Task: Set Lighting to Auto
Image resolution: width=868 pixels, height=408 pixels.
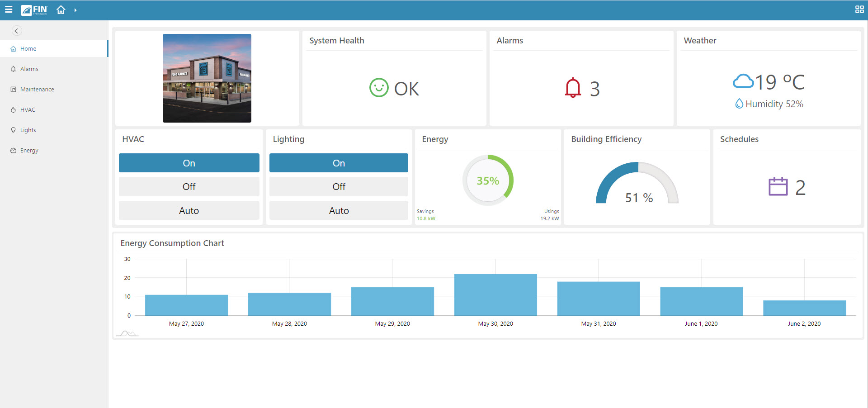Action: 339,210
